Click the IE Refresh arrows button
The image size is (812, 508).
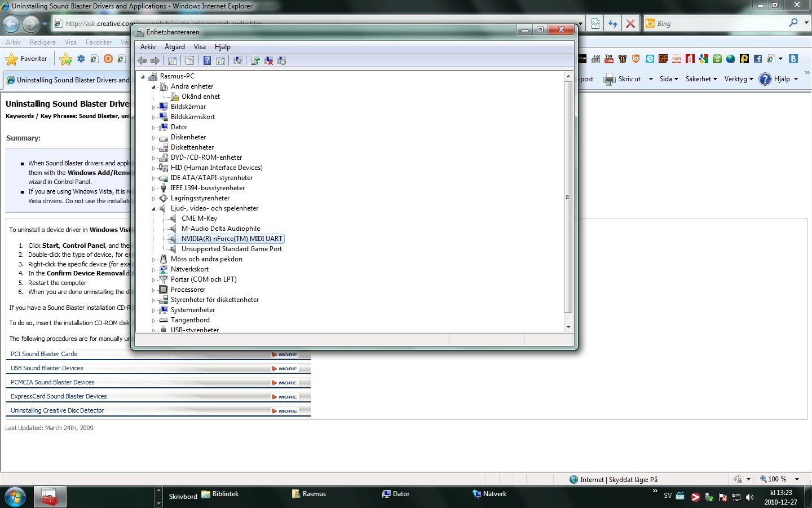click(x=613, y=24)
